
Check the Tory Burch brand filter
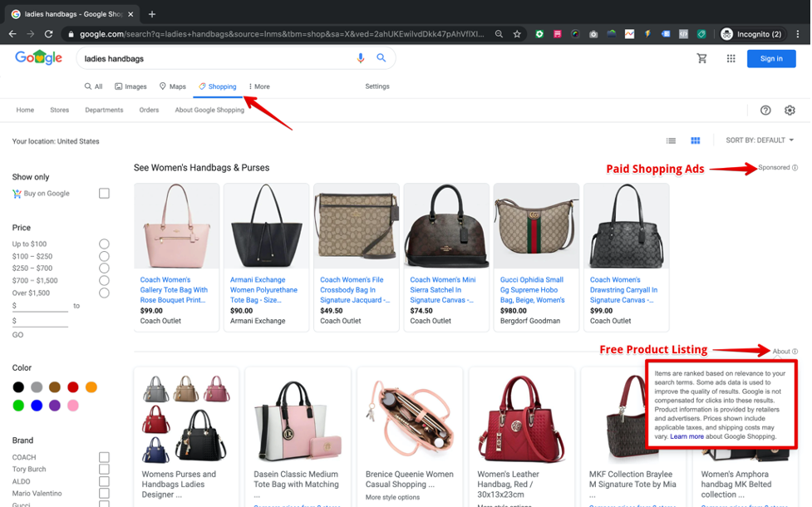point(104,470)
